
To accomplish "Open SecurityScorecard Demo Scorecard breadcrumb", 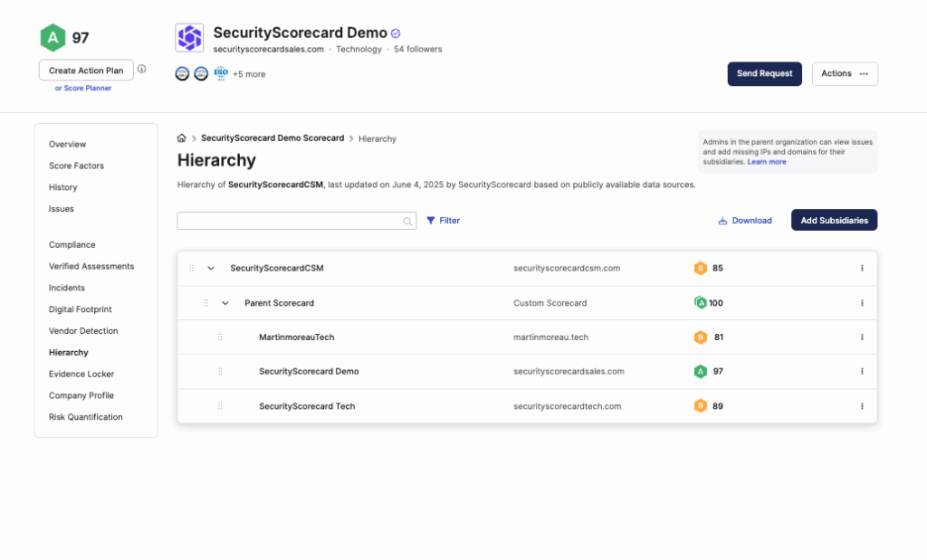I will (x=272, y=138).
